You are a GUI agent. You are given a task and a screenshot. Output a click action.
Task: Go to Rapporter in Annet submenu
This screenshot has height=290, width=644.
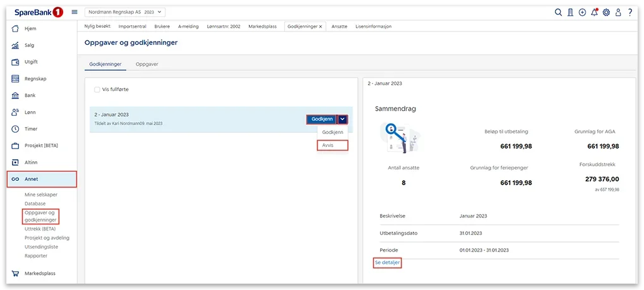point(36,256)
